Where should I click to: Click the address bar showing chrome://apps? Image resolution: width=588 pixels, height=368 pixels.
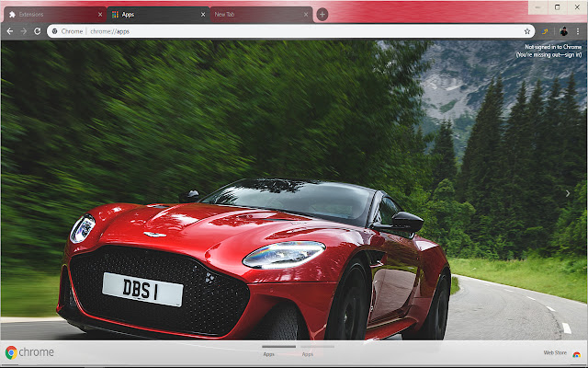pos(276,30)
